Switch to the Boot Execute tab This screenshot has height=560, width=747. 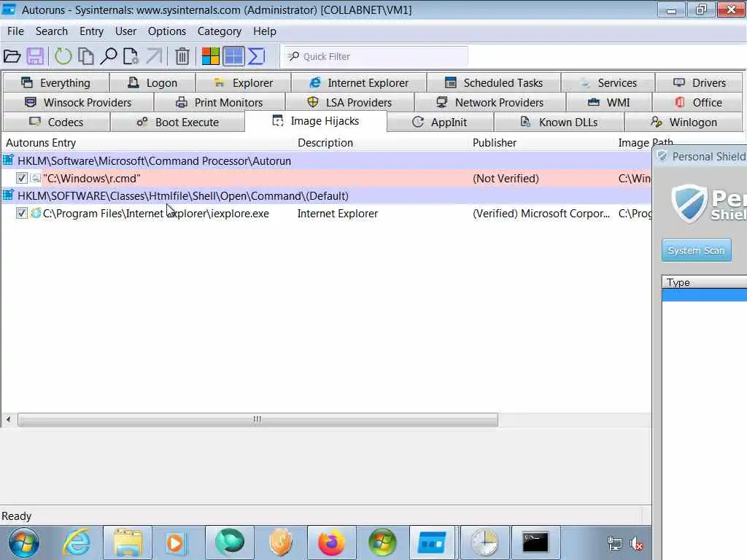point(177,122)
